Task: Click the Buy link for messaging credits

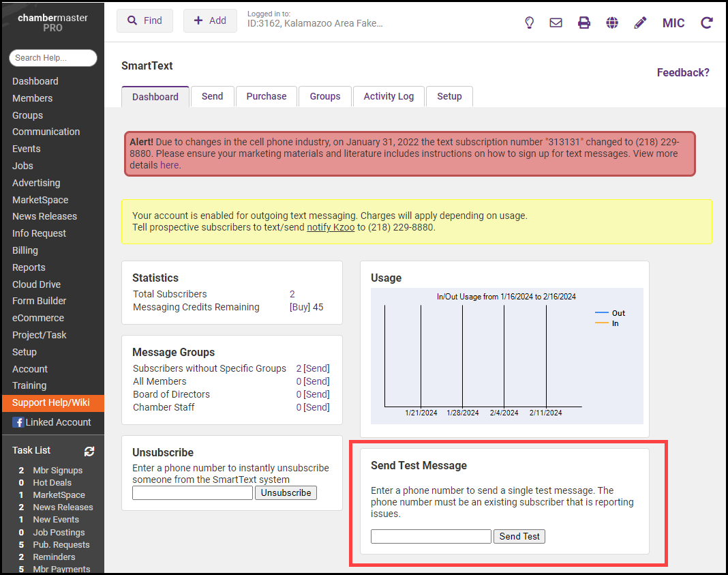Action: pyautogui.click(x=299, y=307)
